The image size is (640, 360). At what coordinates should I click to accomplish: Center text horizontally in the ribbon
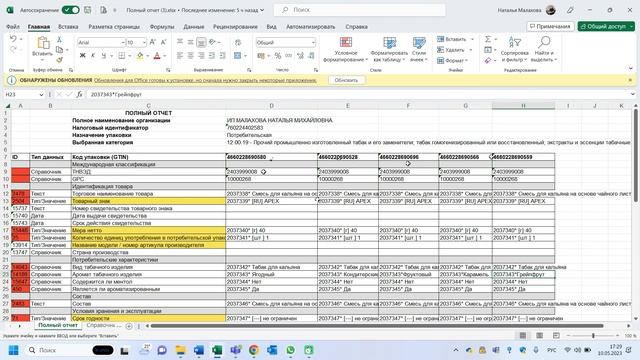tap(190, 56)
